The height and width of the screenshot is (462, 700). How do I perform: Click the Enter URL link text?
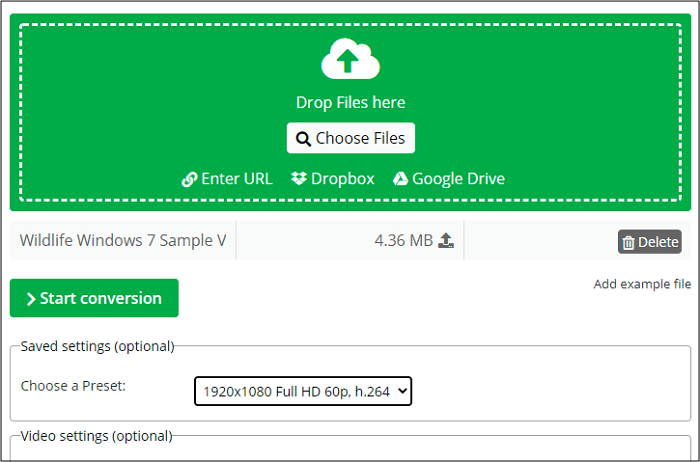(236, 179)
